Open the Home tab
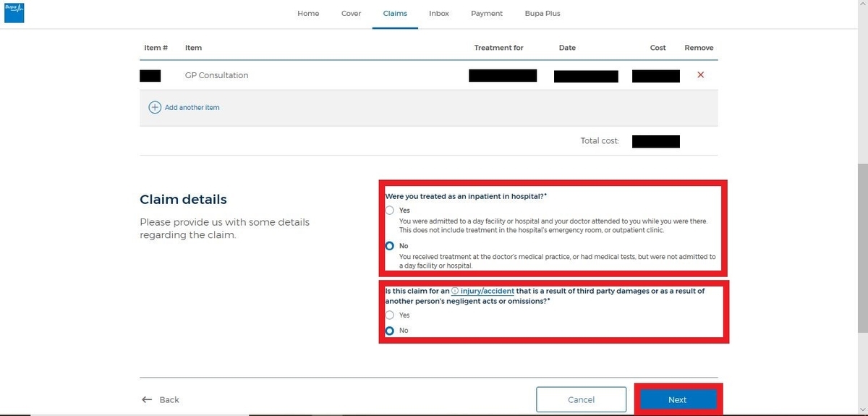Screen dimensions: 868x416 pyautogui.click(x=308, y=13)
